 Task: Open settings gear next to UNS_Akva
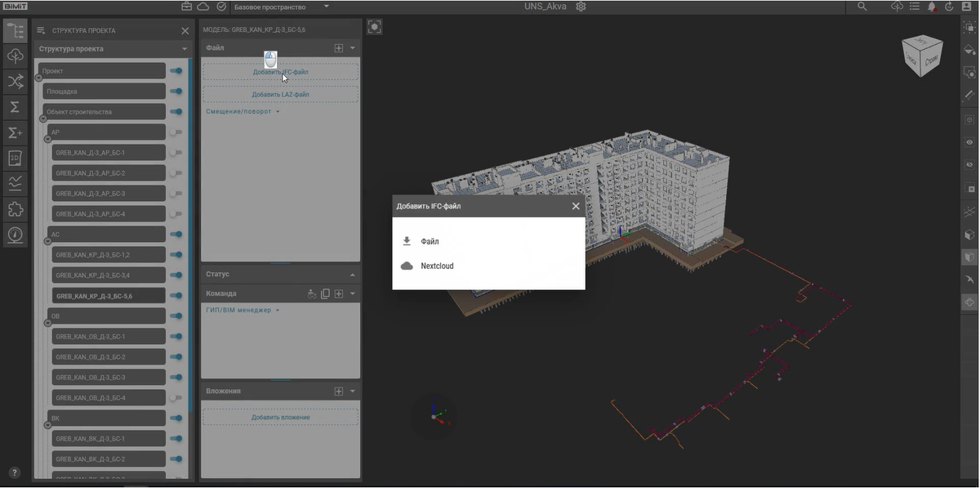pyautogui.click(x=581, y=7)
